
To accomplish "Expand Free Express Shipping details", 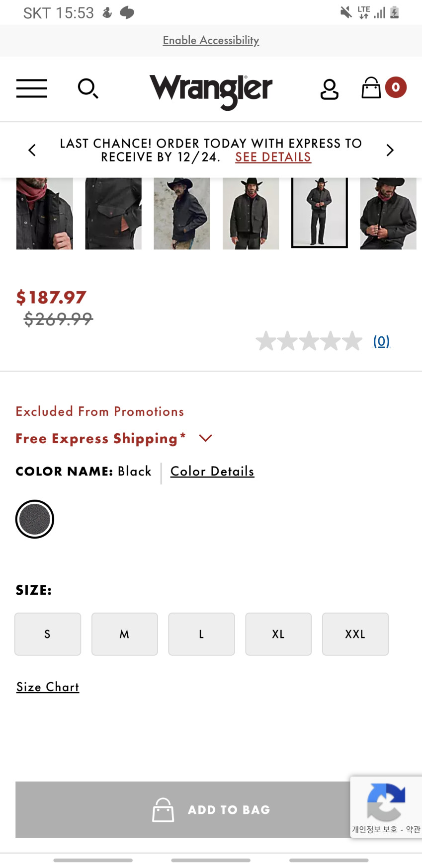I will (x=205, y=438).
